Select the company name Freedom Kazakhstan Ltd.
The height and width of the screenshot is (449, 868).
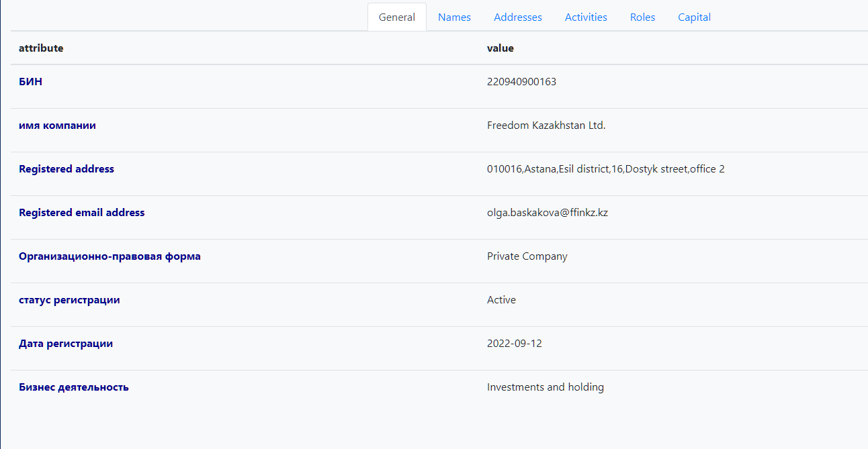546,126
